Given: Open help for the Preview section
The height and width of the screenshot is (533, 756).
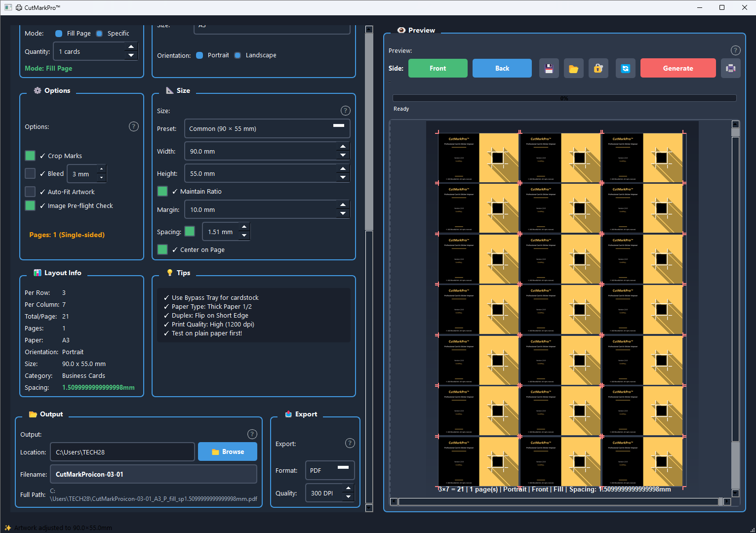Looking at the screenshot, I should click(x=735, y=50).
